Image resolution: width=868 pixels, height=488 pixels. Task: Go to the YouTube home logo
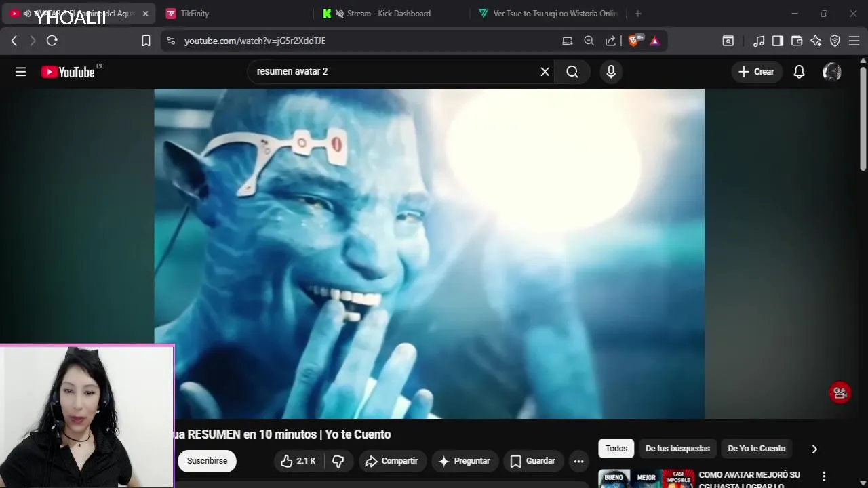coord(68,72)
